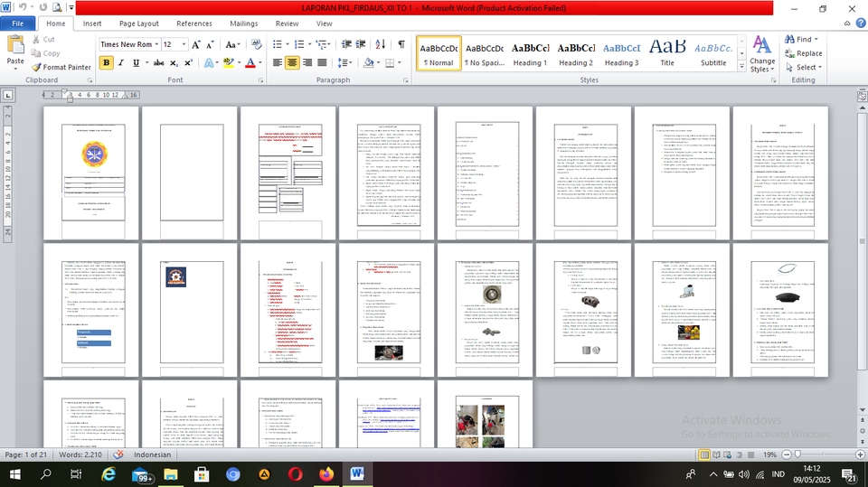Sort selected text A to Z
Image resolution: width=868 pixels, height=487 pixels.
click(x=381, y=44)
